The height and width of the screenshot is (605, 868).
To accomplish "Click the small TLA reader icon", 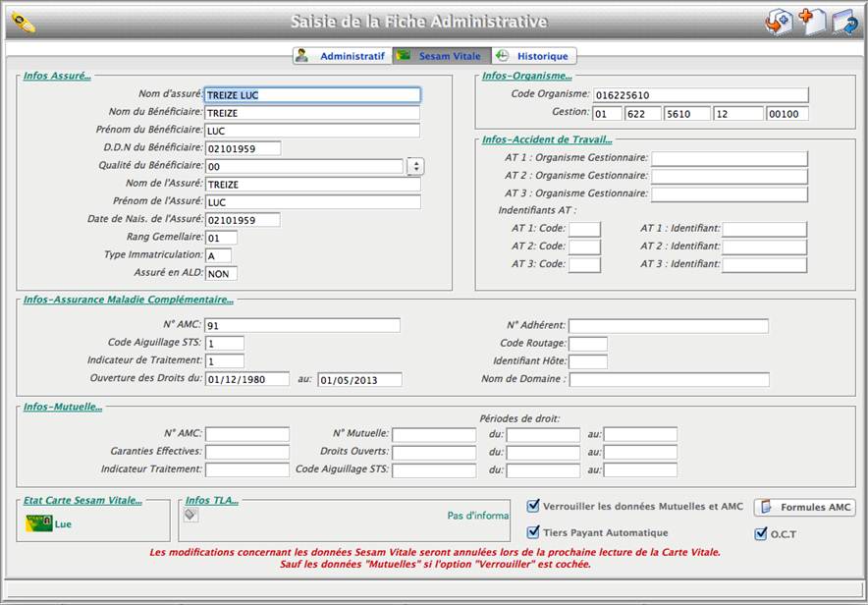I will click(191, 515).
